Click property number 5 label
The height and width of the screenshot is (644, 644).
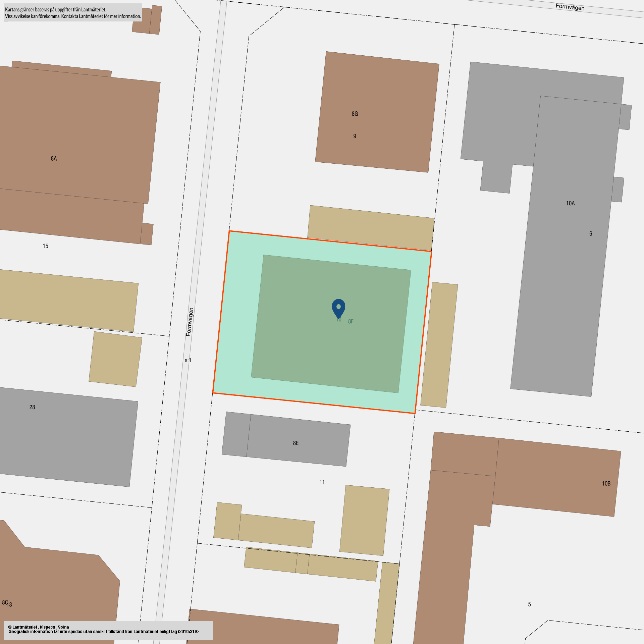[x=529, y=604]
